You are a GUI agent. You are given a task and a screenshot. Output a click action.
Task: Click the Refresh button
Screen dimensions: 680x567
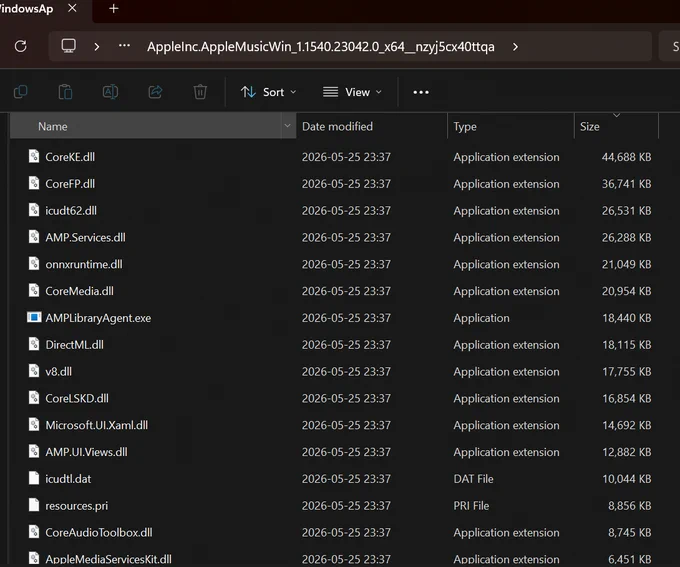20,46
